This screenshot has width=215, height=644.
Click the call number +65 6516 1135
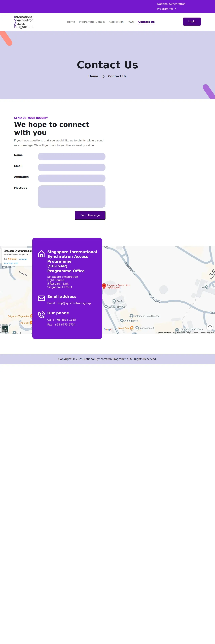65,320
